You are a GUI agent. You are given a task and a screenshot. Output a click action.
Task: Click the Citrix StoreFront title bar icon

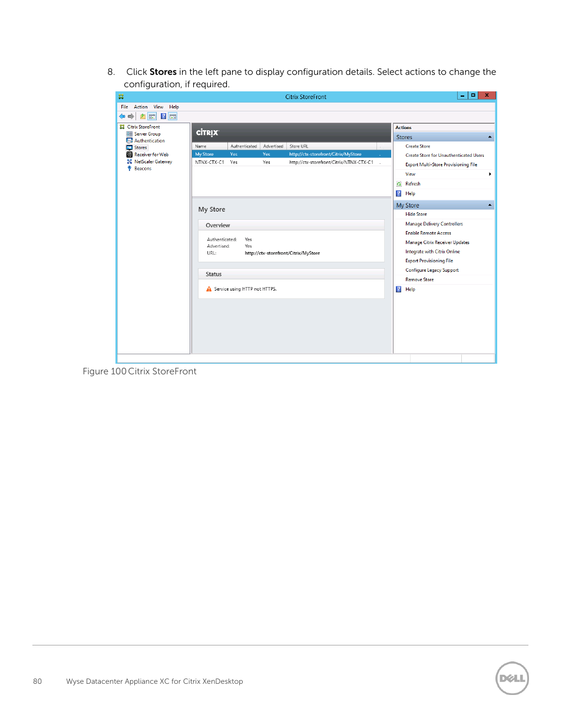tap(121, 97)
